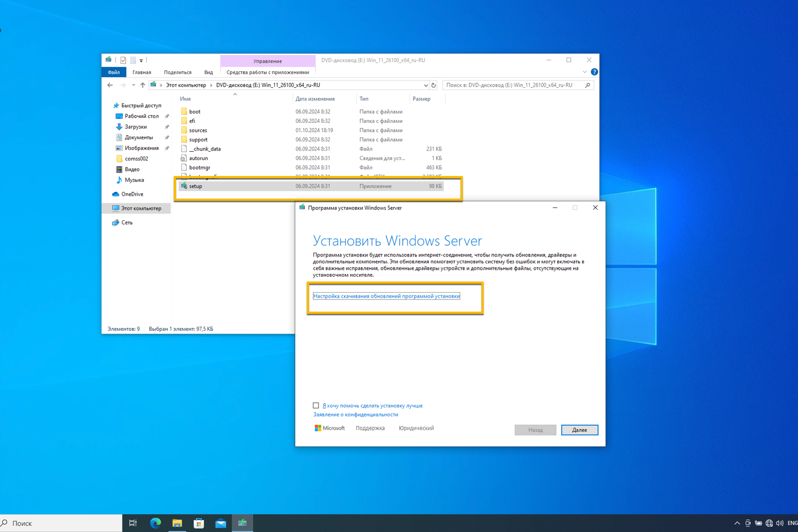
Task: Open Изображения in navigation pane
Action: 142,148
